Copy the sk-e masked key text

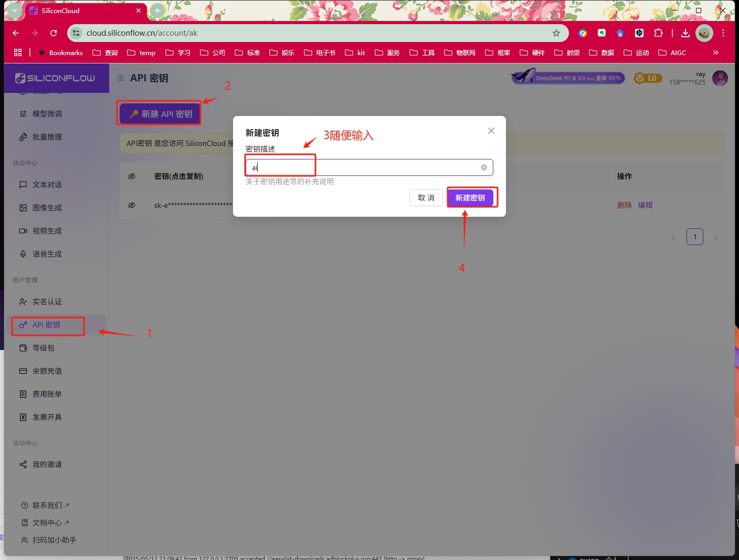pos(193,205)
